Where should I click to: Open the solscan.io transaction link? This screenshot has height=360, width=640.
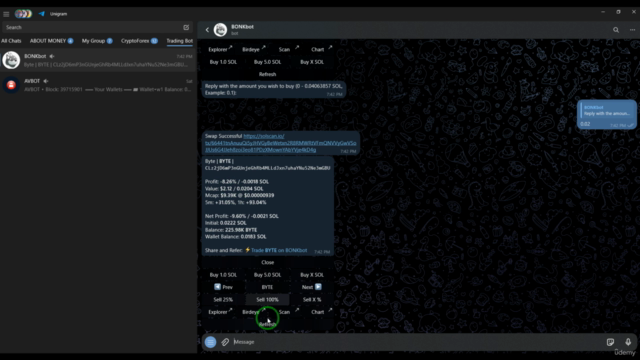pyautogui.click(x=280, y=143)
